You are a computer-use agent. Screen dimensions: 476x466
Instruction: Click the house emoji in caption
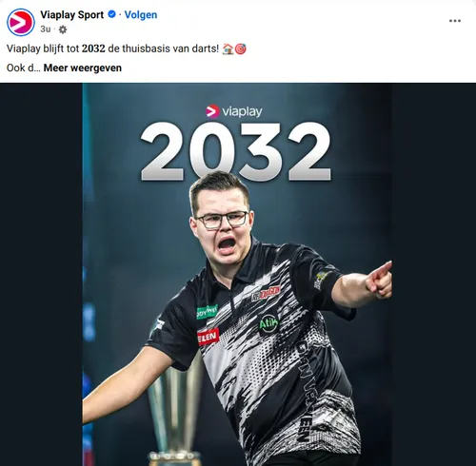point(228,49)
